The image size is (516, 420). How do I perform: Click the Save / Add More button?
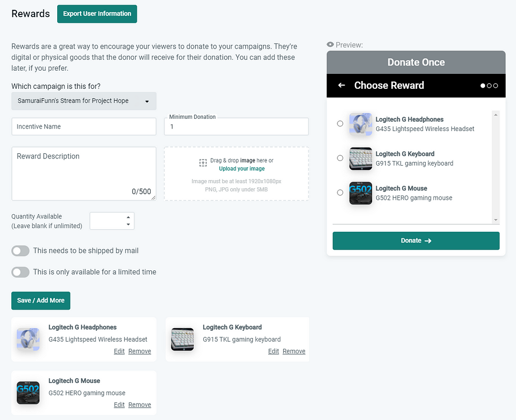coord(41,300)
